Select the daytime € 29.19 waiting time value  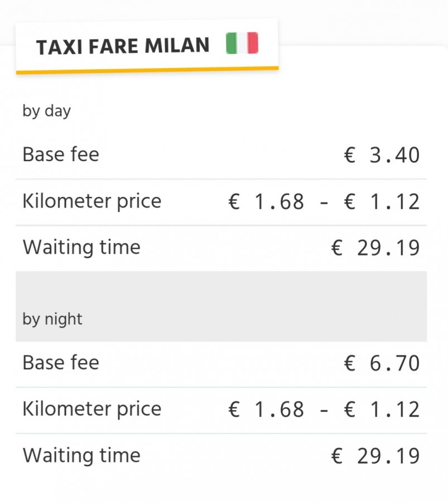pyautogui.click(x=375, y=248)
